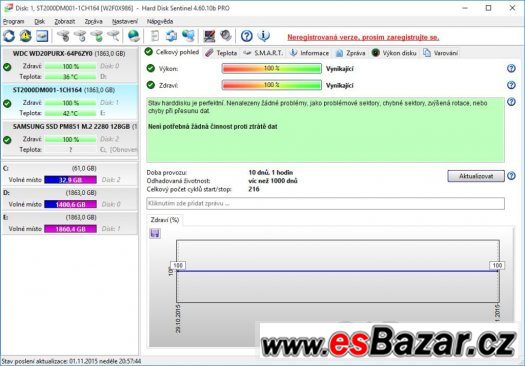Select the SAMSUNG SSD PM851 disk
Image resolution: width=525 pixels, height=366 pixels.
[x=70, y=138]
